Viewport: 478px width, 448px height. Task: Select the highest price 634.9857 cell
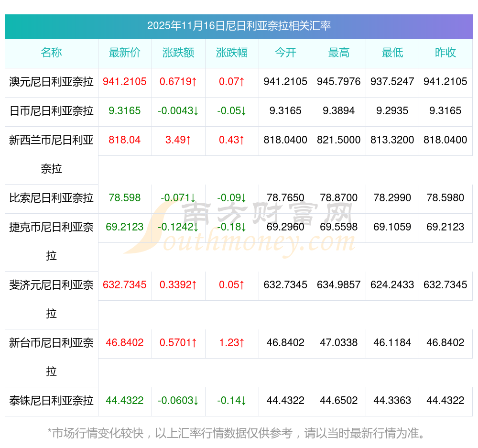coord(339,285)
